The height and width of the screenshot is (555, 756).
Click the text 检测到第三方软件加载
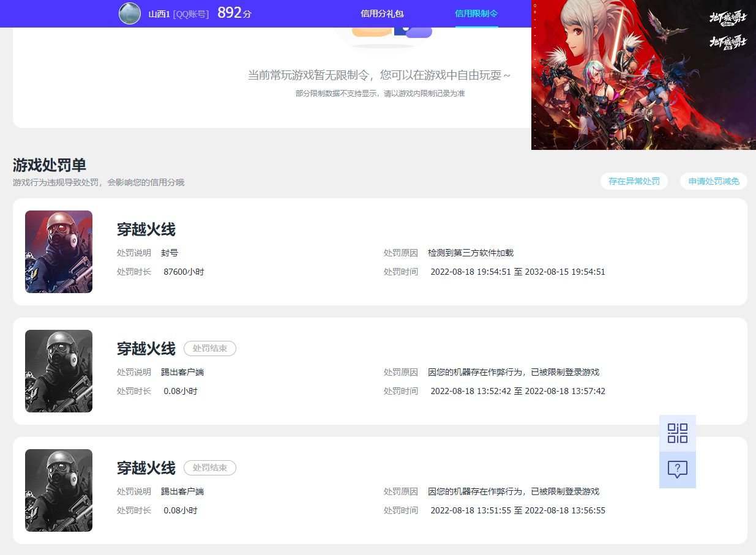coord(471,253)
